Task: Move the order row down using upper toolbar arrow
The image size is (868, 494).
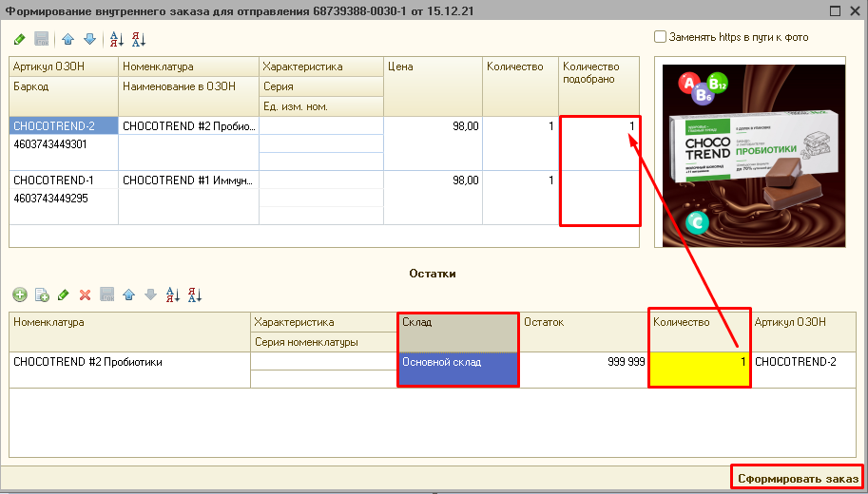Action: (x=89, y=39)
